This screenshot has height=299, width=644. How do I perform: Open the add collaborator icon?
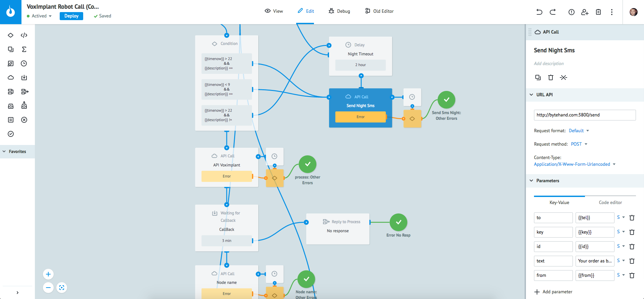coord(585,12)
